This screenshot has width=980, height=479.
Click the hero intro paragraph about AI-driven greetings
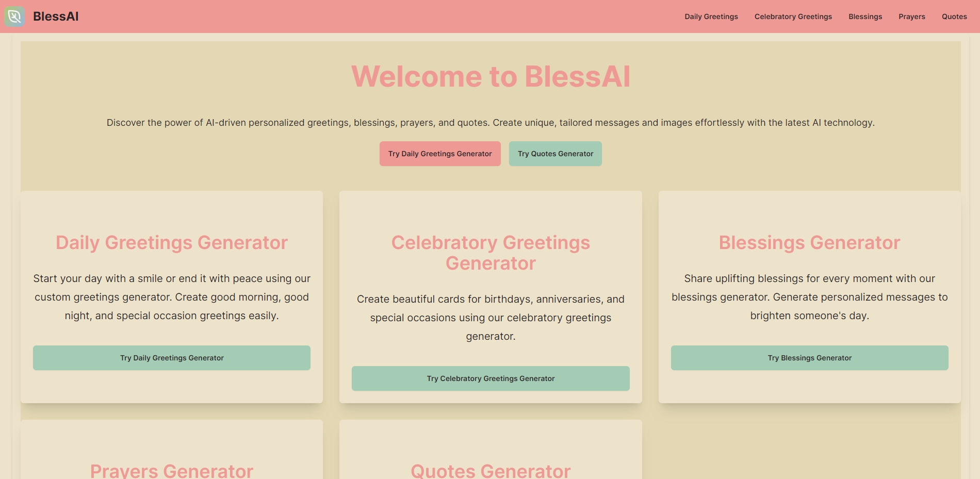click(491, 123)
